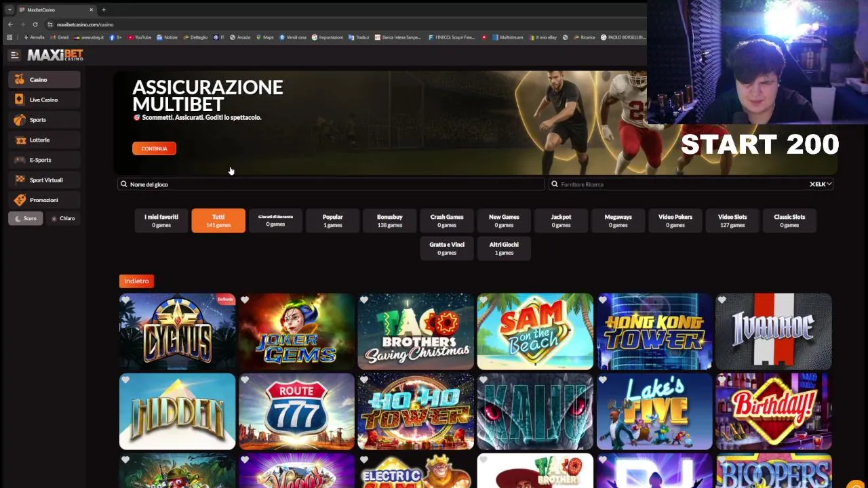
Task: Open Promozioni in the sidebar
Action: point(45,200)
